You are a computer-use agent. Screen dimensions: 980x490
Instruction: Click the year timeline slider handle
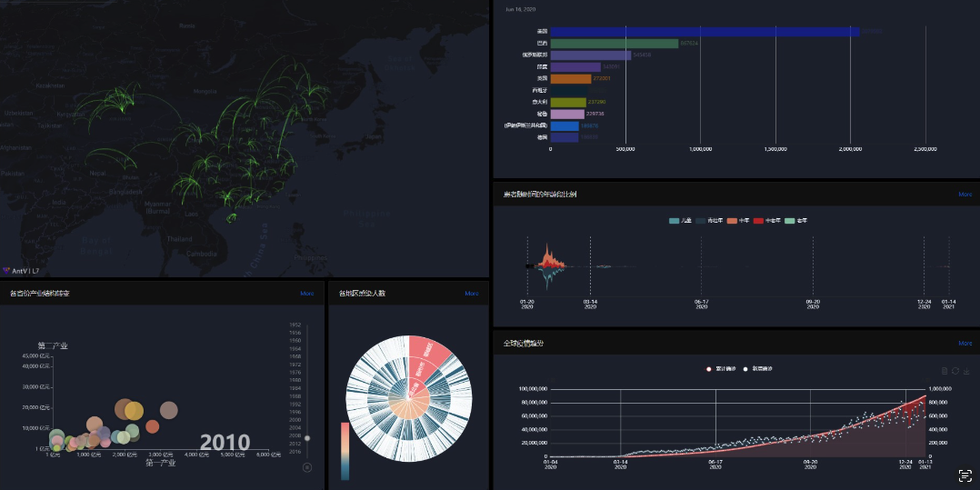click(307, 438)
